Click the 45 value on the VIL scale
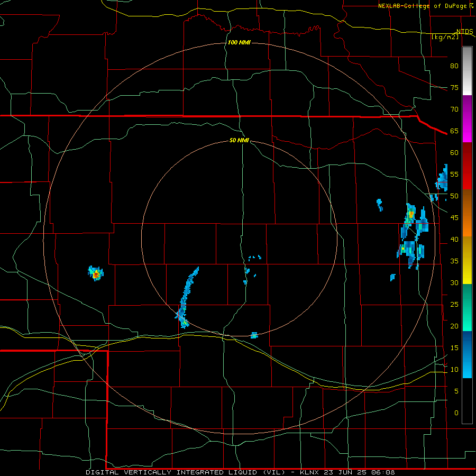 [x=454, y=218]
